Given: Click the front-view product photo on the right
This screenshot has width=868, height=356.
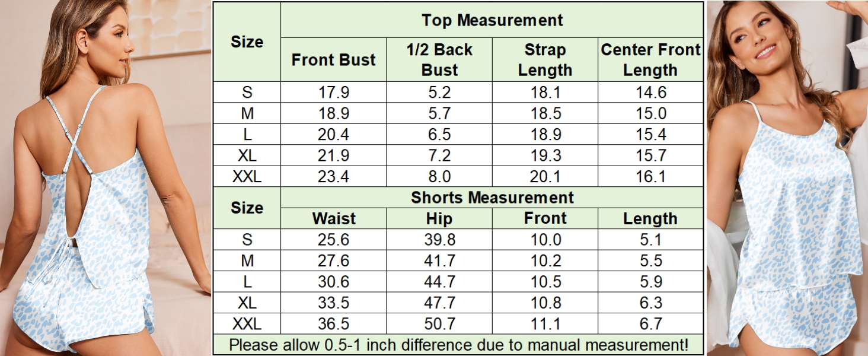Looking at the screenshot, I should (x=786, y=178).
